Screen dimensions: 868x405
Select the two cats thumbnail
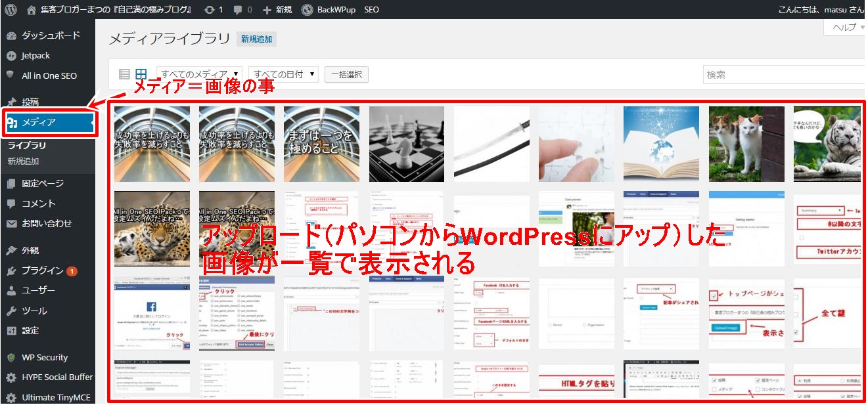point(746,144)
